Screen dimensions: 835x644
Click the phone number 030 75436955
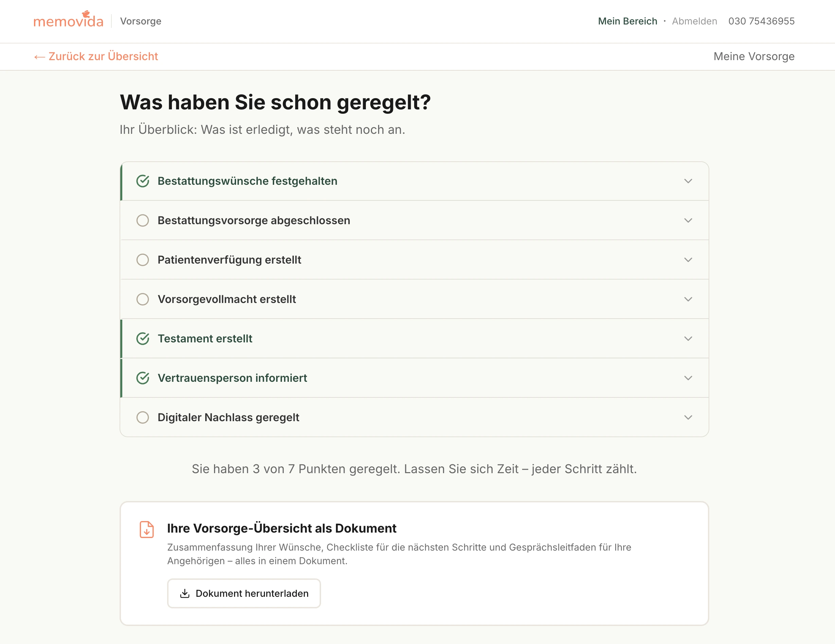click(761, 21)
